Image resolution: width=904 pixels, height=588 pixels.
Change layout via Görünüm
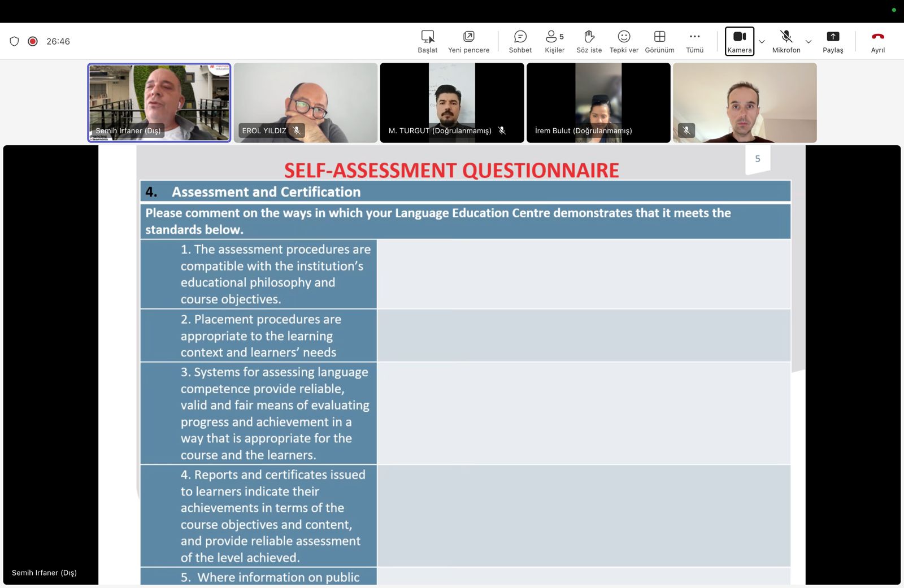[x=659, y=41]
